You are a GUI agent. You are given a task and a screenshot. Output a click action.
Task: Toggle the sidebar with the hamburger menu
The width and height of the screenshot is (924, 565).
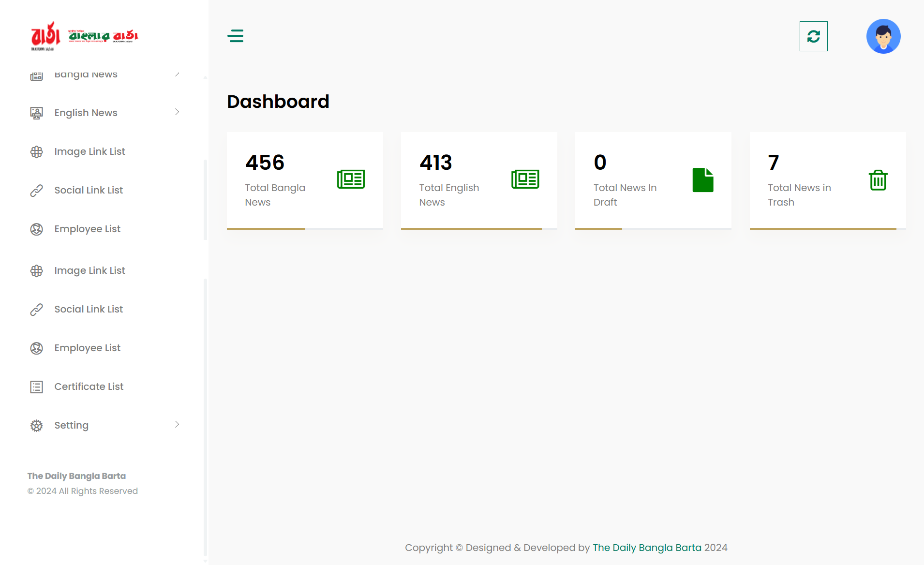click(236, 36)
